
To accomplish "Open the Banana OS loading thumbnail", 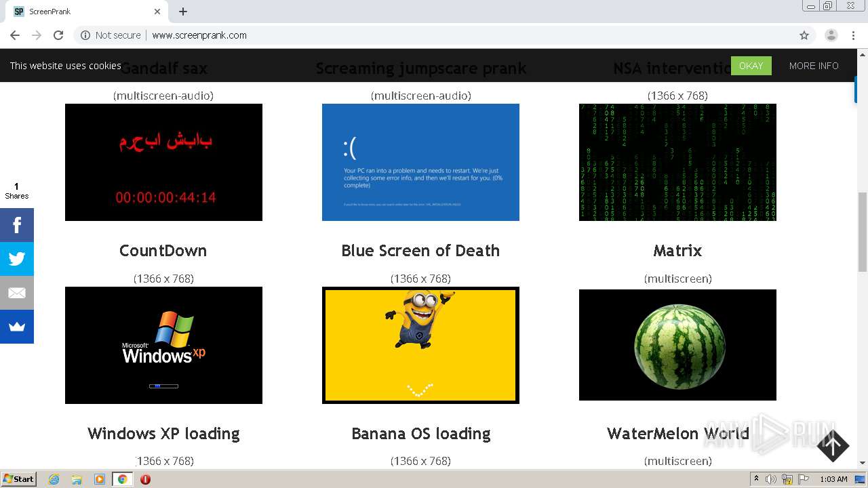I will click(420, 345).
